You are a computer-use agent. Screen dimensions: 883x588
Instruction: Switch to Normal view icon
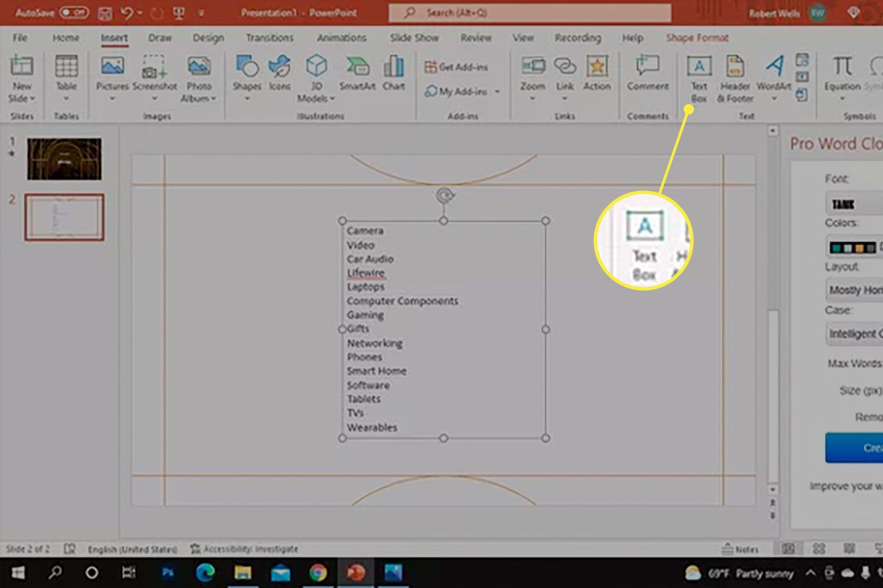[788, 549]
